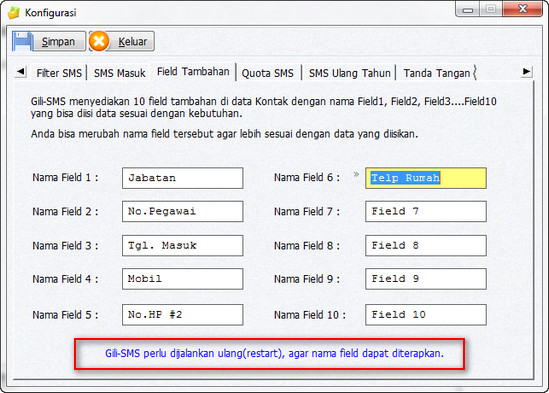549x393 pixels.
Task: Click the 'Anda bisa merubah nama field' sentence
Action: [224, 134]
